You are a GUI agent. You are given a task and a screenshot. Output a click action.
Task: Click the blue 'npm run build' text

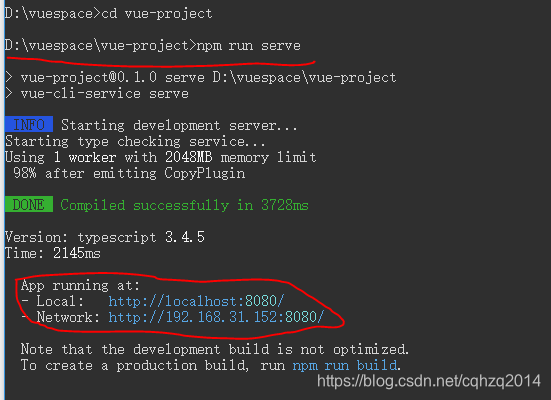(x=345, y=366)
